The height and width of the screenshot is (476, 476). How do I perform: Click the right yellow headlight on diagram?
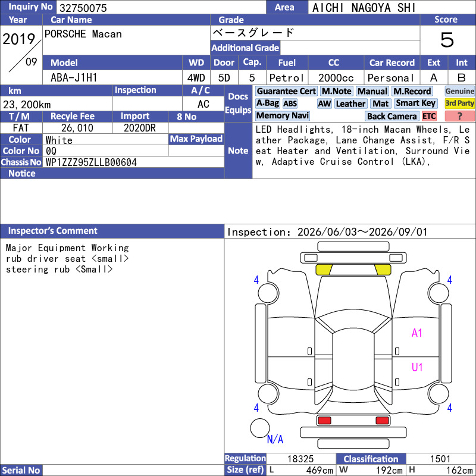[x=383, y=270]
